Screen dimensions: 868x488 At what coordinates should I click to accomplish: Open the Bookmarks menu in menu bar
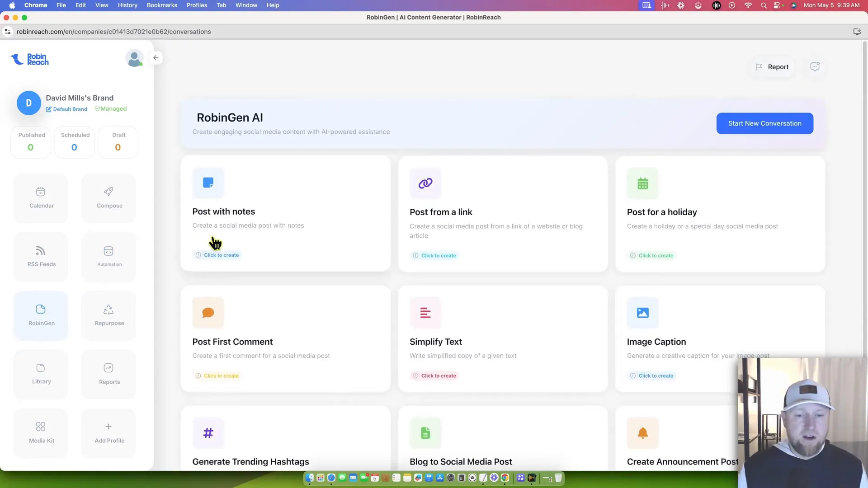tap(162, 5)
